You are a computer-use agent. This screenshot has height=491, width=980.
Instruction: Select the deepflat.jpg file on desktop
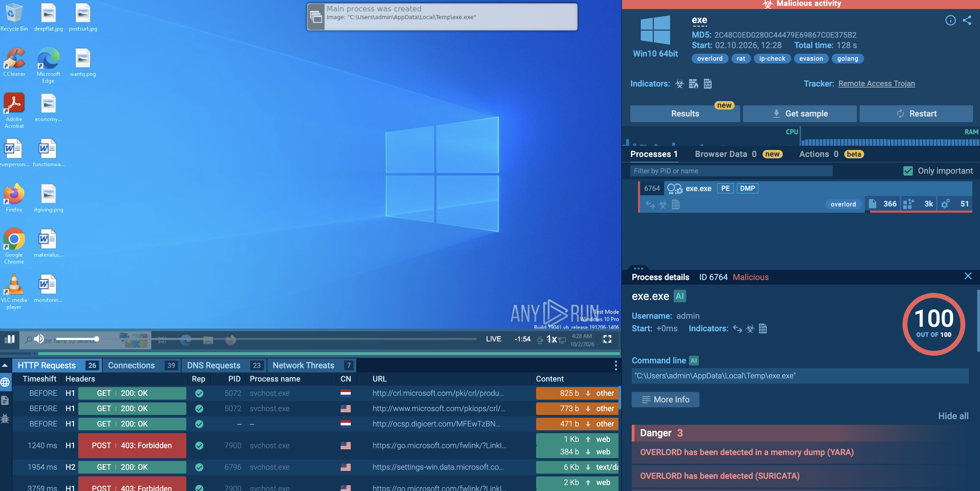pyautogui.click(x=48, y=17)
